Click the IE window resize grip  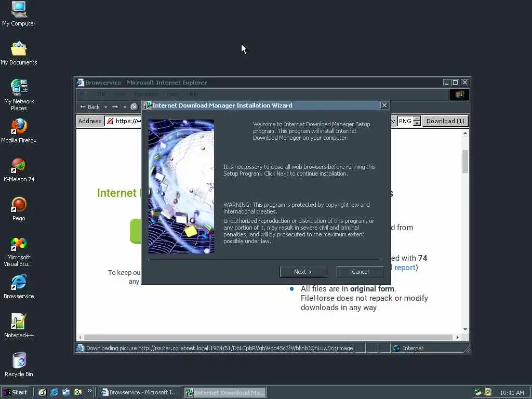[x=467, y=349]
